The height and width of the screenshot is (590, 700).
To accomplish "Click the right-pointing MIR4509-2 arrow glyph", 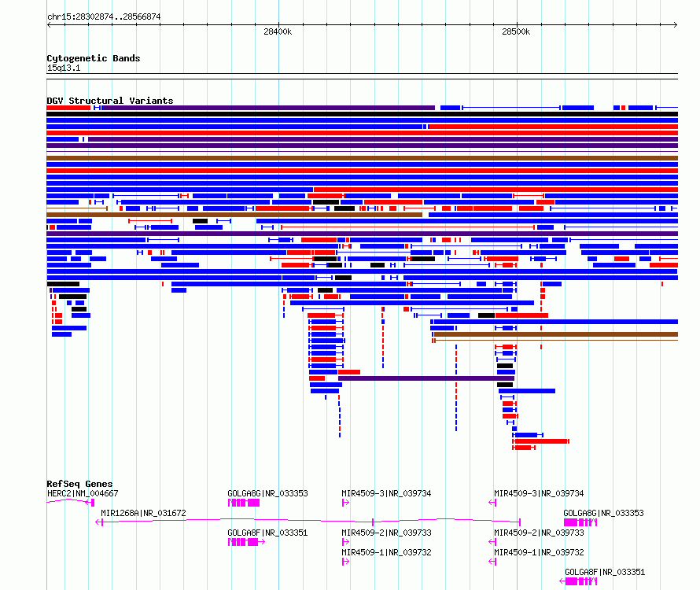I will point(345,542).
